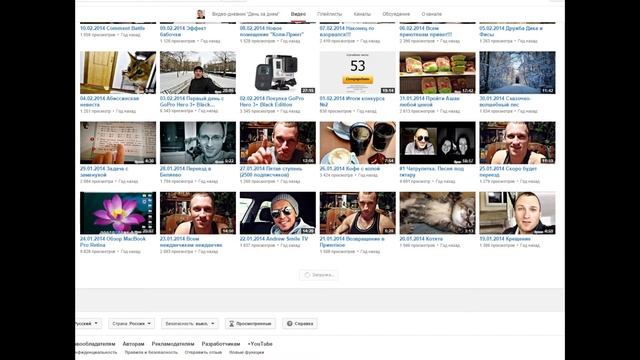Image resolution: width=640 pixels, height=360 pixels.
Task: Open the meat shelves thumbnail for 31.01.2014
Action: pyautogui.click(x=438, y=73)
